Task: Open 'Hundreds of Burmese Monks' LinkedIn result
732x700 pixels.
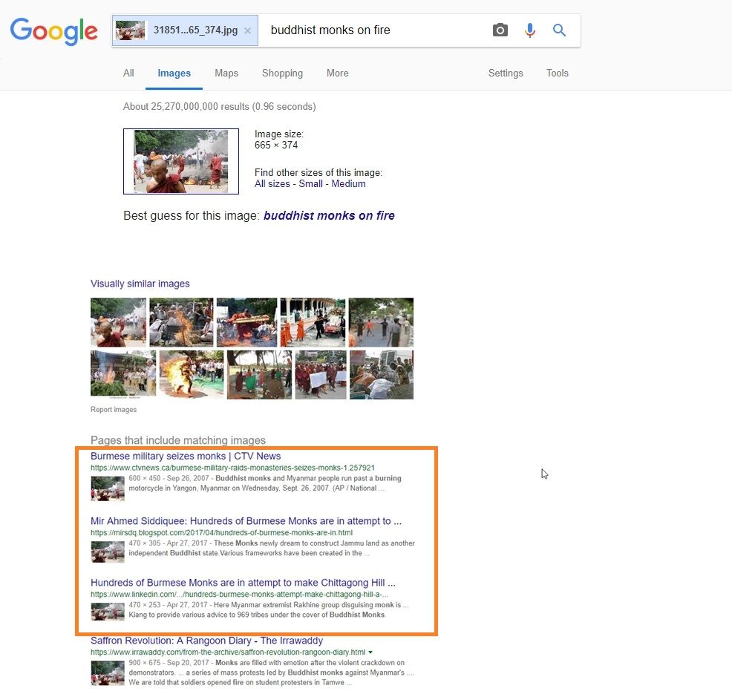Action: point(243,583)
